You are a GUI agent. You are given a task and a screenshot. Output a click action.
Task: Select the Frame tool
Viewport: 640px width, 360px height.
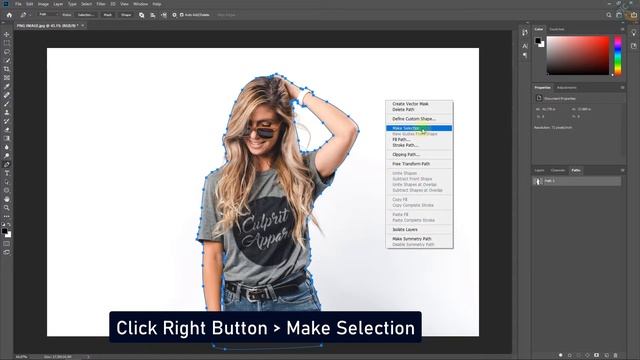(x=7, y=78)
